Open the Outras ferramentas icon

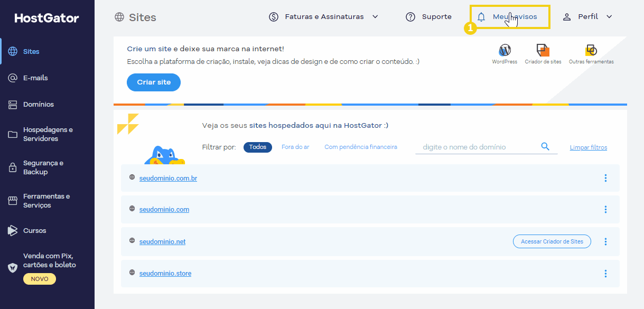pyautogui.click(x=591, y=50)
